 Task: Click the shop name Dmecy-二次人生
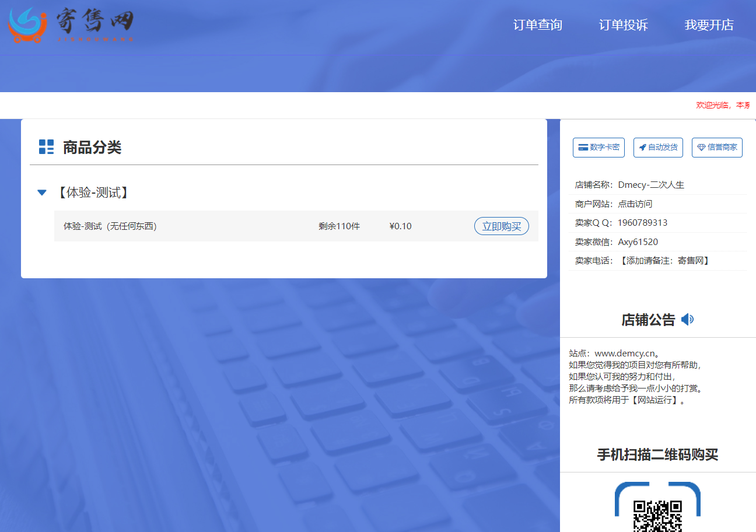point(651,185)
